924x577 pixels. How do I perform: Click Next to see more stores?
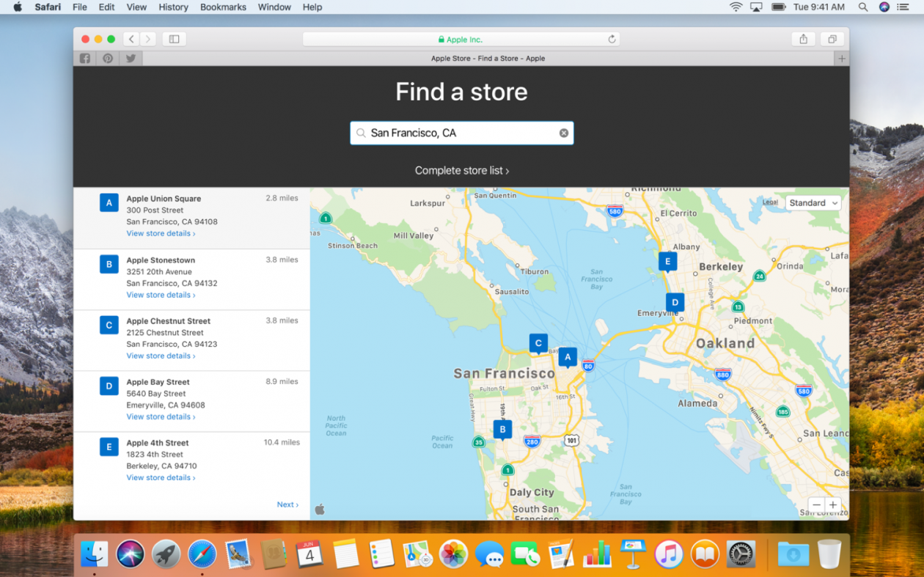tap(287, 504)
